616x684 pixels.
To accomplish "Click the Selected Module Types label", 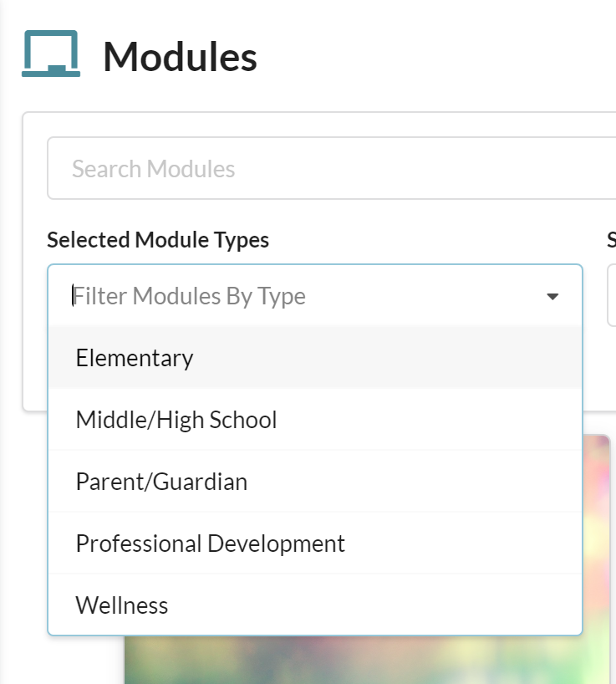I will (158, 240).
